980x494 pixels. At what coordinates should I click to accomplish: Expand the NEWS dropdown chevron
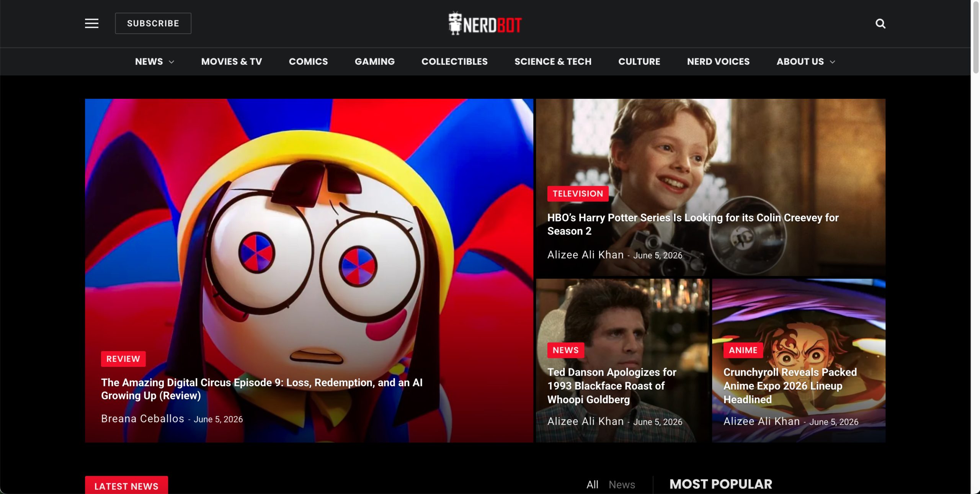pos(171,62)
